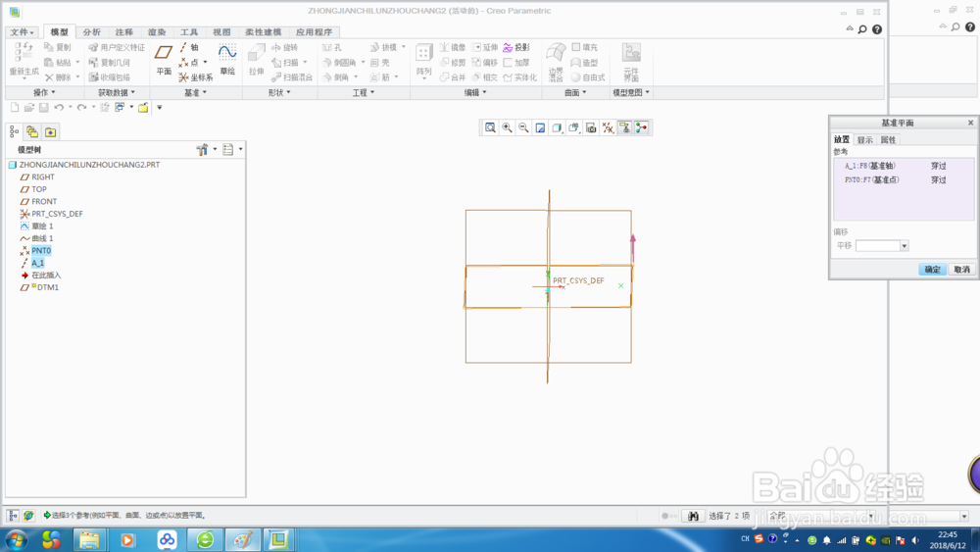Switch to the layer tree tab icon

click(32, 132)
